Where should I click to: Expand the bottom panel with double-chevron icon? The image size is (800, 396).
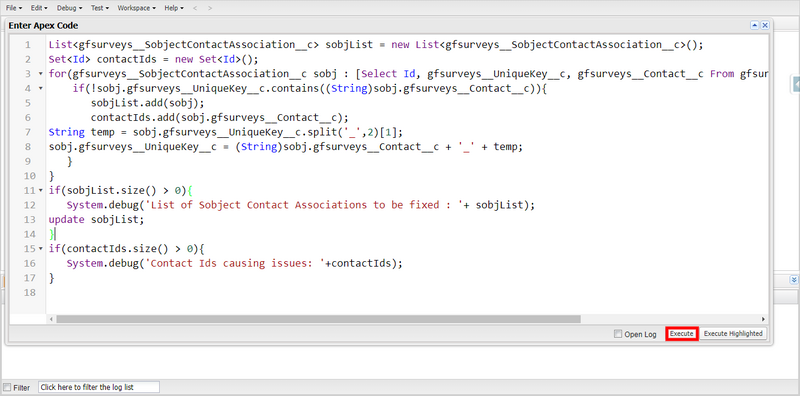tap(794, 280)
